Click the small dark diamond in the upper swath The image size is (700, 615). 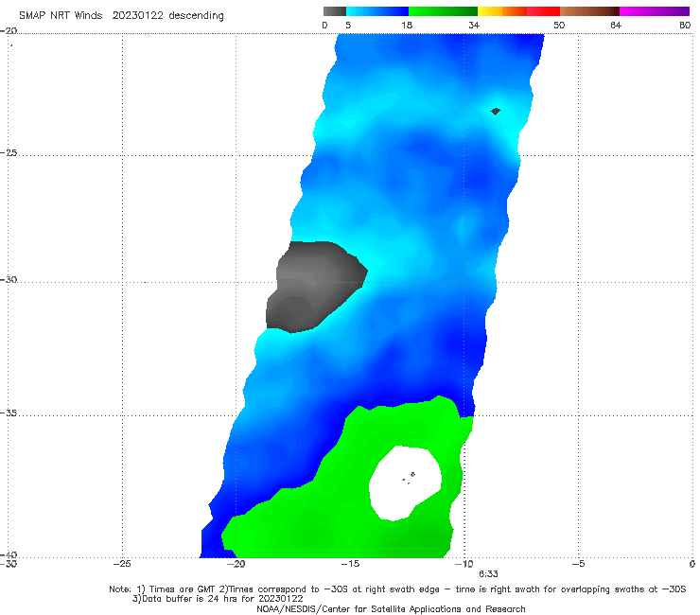(496, 112)
